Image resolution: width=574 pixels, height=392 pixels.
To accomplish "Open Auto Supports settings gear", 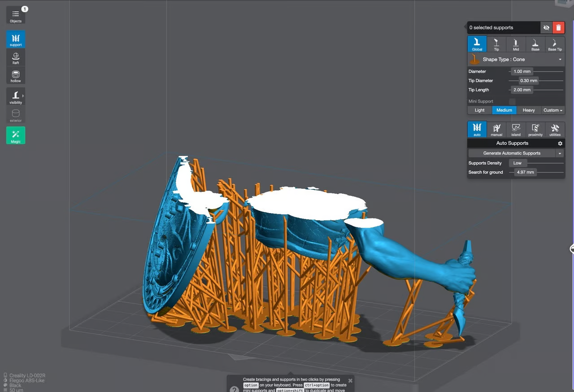I will point(560,144).
